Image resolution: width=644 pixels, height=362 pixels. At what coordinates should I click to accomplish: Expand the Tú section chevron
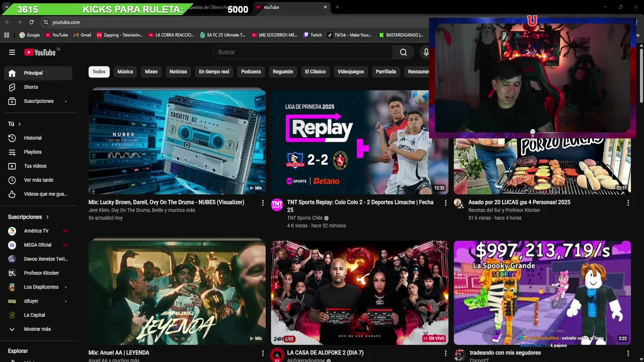(x=20, y=124)
